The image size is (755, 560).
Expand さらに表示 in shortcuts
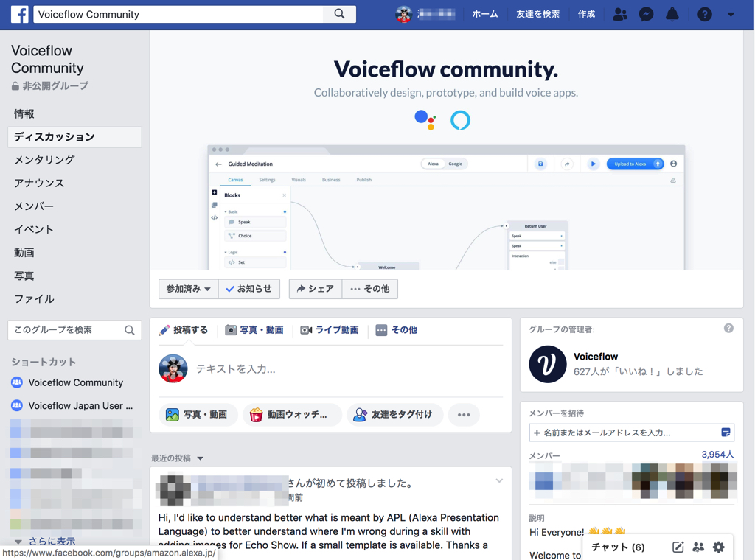click(x=52, y=542)
